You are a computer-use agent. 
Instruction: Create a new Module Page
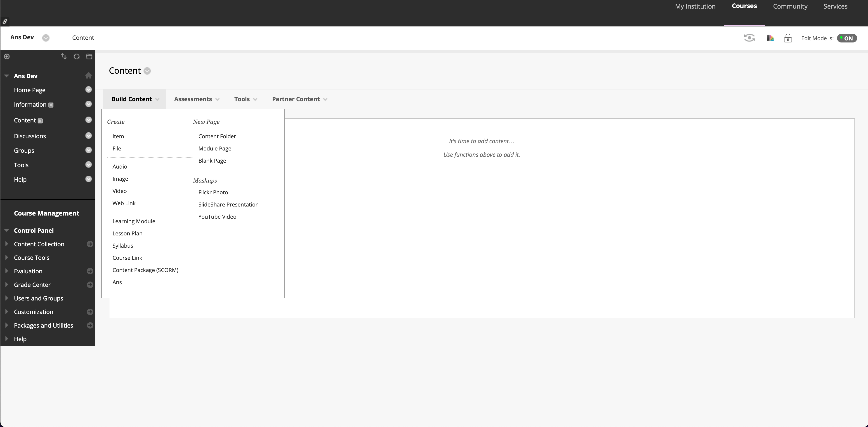[215, 148]
